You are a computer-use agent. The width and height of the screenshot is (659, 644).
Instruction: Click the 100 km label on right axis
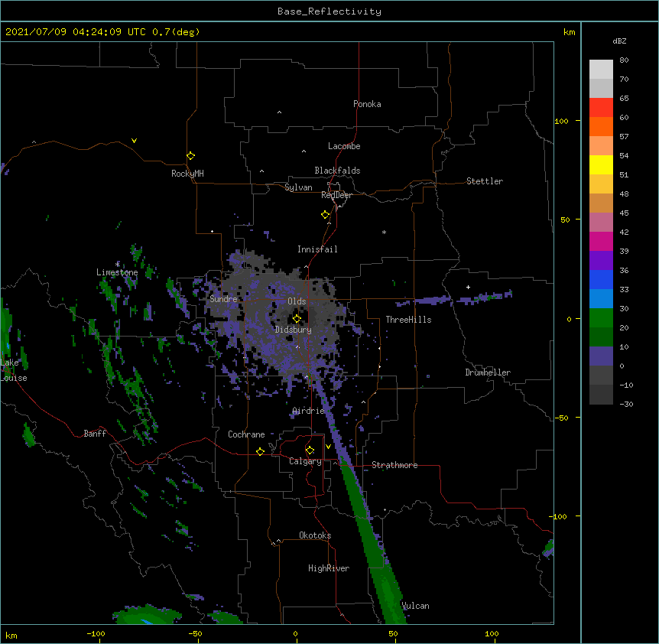tap(561, 121)
